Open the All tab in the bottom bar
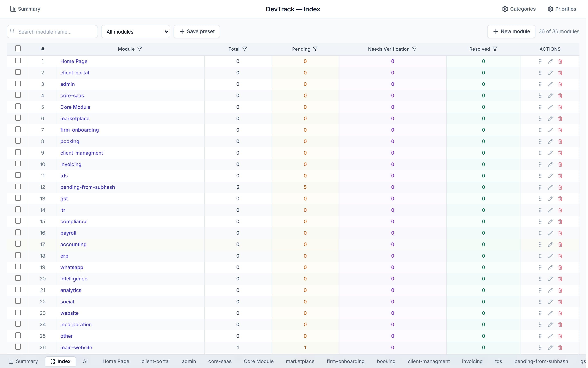The width and height of the screenshot is (588, 368). click(86, 361)
